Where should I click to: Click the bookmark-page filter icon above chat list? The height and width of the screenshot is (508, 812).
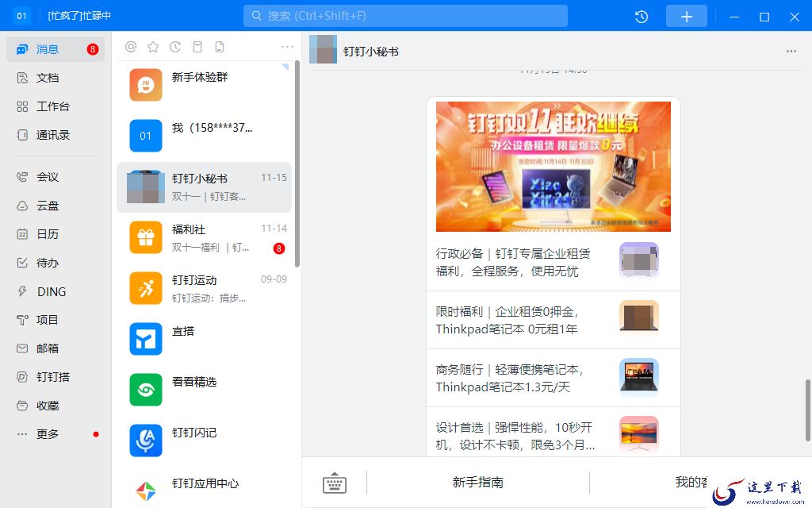click(197, 47)
